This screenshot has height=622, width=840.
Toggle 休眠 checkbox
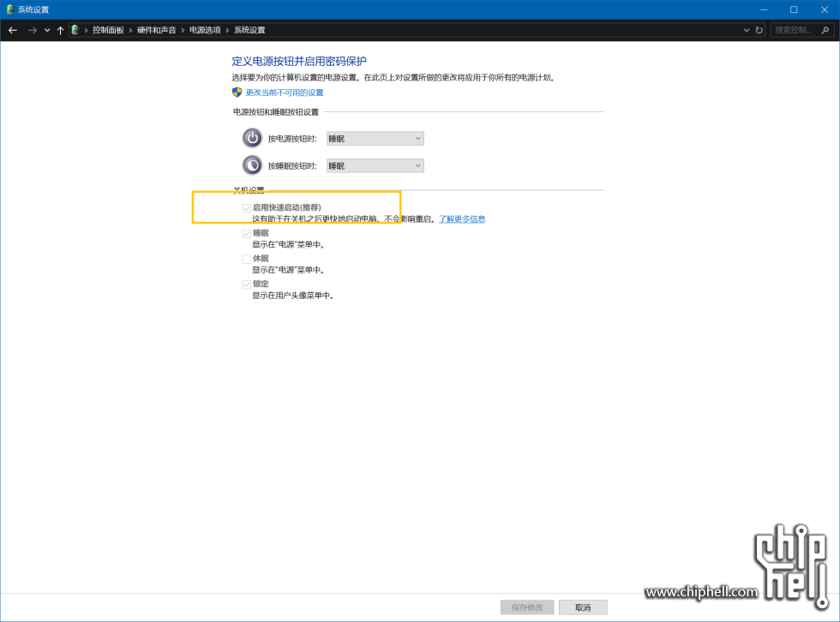[x=247, y=259]
